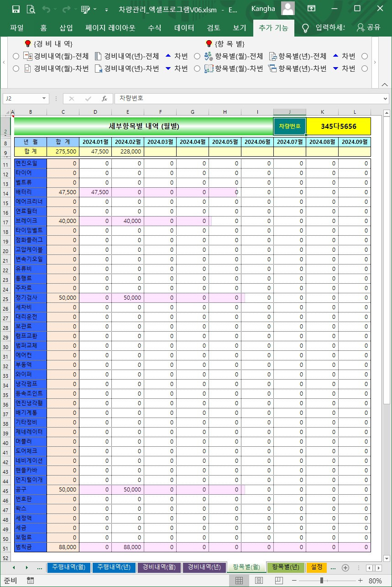Switch to the 수식 ribbon tab
The width and height of the screenshot is (392, 587).
[154, 28]
